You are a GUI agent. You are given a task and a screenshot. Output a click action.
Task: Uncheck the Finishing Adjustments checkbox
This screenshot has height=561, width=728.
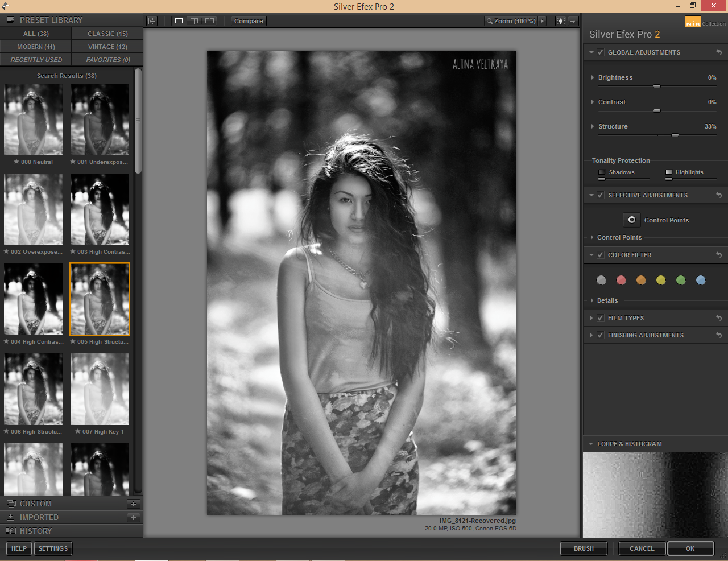tap(601, 335)
